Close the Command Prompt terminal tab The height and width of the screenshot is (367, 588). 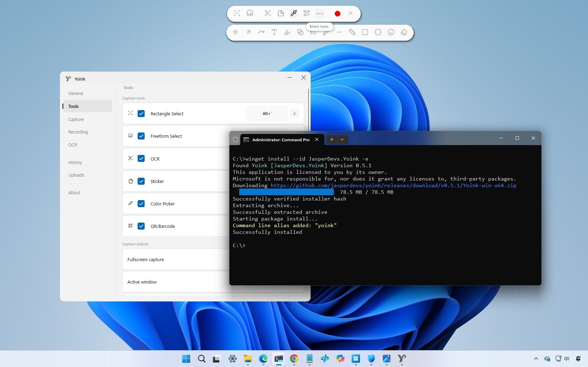317,140
